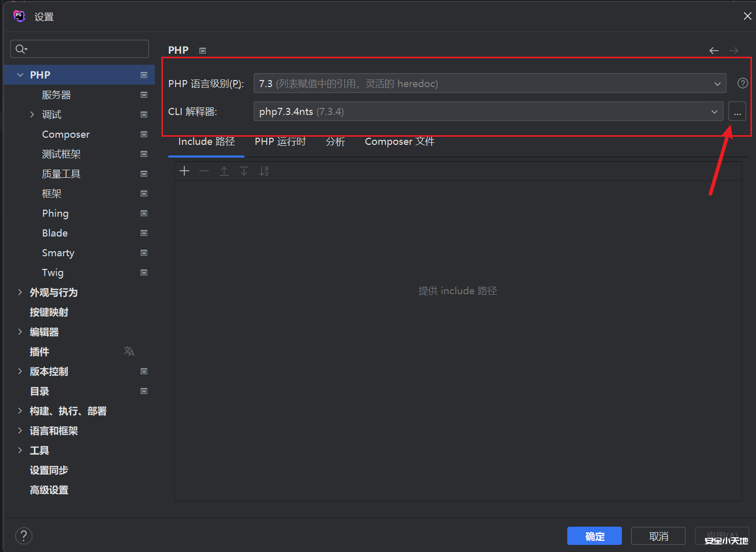
Task: Click the 确定 button
Action: [x=594, y=536]
